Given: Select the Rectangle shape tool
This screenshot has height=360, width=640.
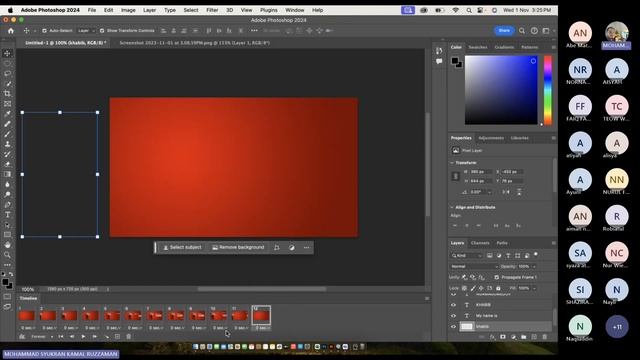Looking at the screenshot, I should (7, 235).
